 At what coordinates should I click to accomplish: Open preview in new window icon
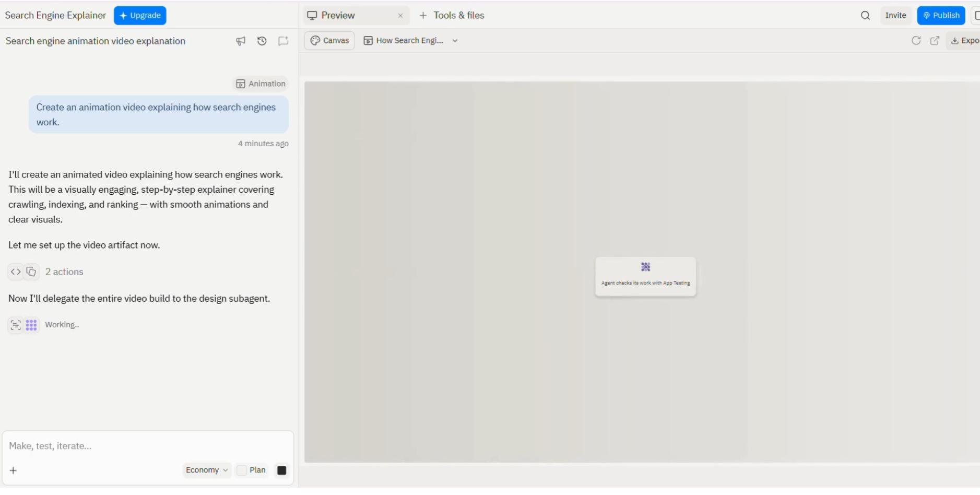(935, 41)
